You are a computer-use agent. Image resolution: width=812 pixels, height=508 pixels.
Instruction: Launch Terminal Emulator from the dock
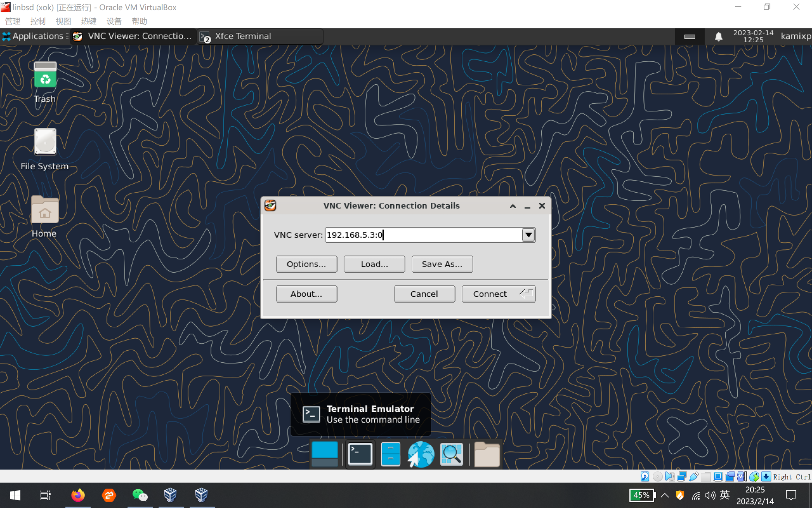[360, 454]
